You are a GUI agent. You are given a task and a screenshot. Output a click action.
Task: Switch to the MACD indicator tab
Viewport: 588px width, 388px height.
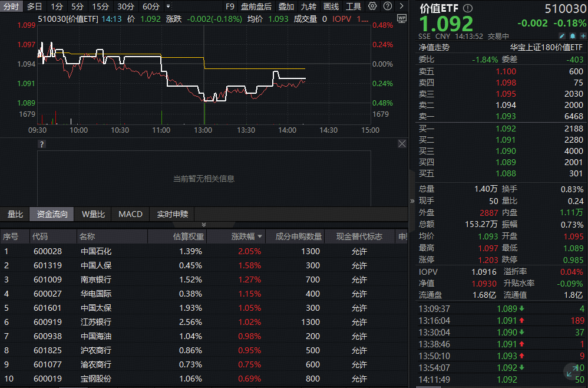click(x=130, y=214)
